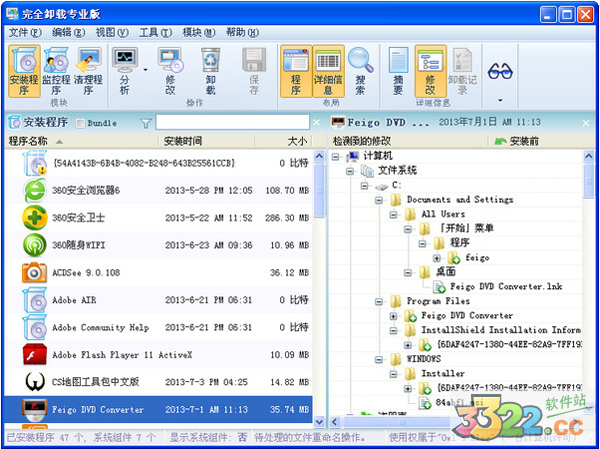Click tree panel scrollbar up arrow
This screenshot has height=449, width=600.
click(589, 156)
